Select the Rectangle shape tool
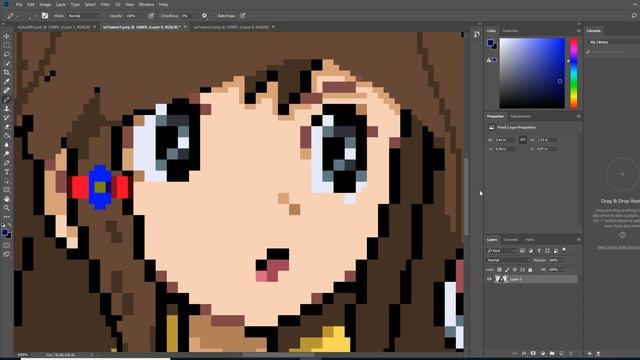640x360 pixels. (x=7, y=190)
